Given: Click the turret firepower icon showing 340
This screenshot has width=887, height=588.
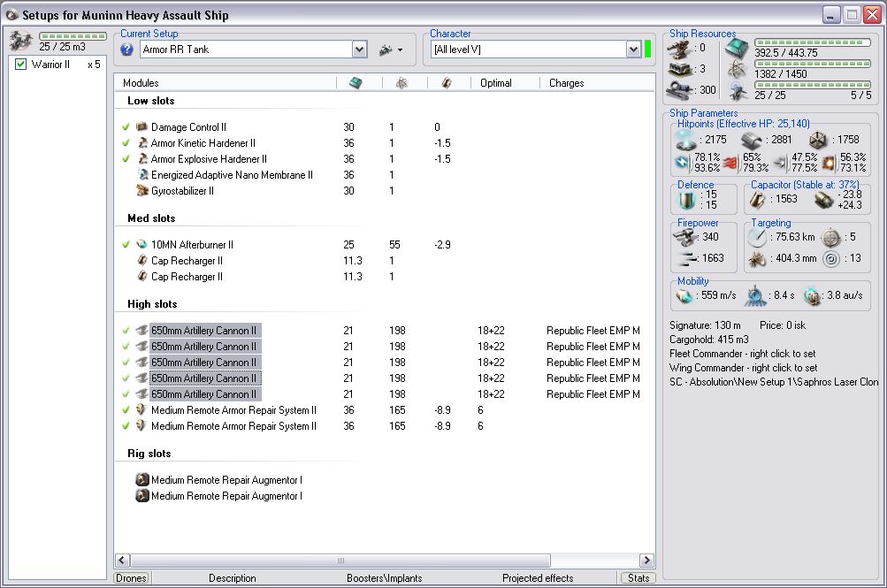Looking at the screenshot, I should click(685, 238).
